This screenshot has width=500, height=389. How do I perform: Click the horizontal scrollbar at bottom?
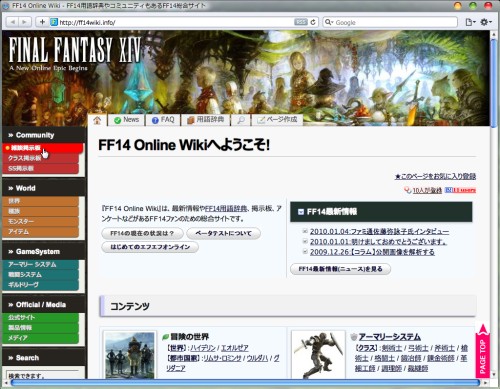[x=245, y=383]
